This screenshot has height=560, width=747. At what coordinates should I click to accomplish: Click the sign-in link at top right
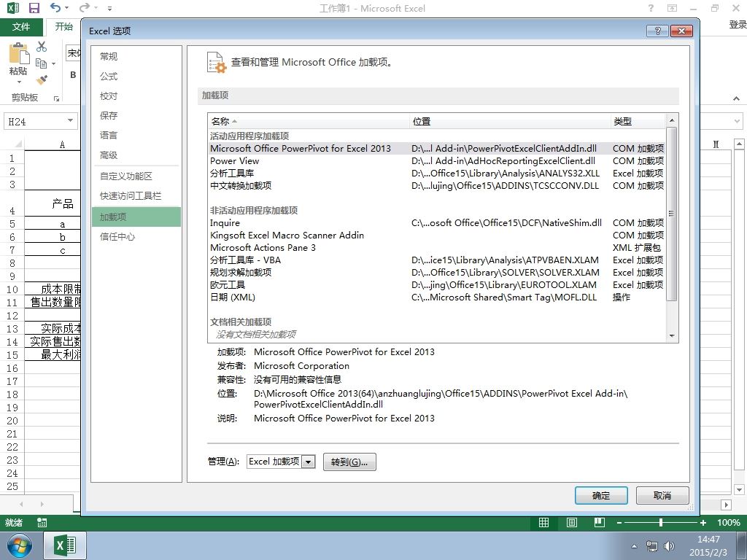[738, 25]
